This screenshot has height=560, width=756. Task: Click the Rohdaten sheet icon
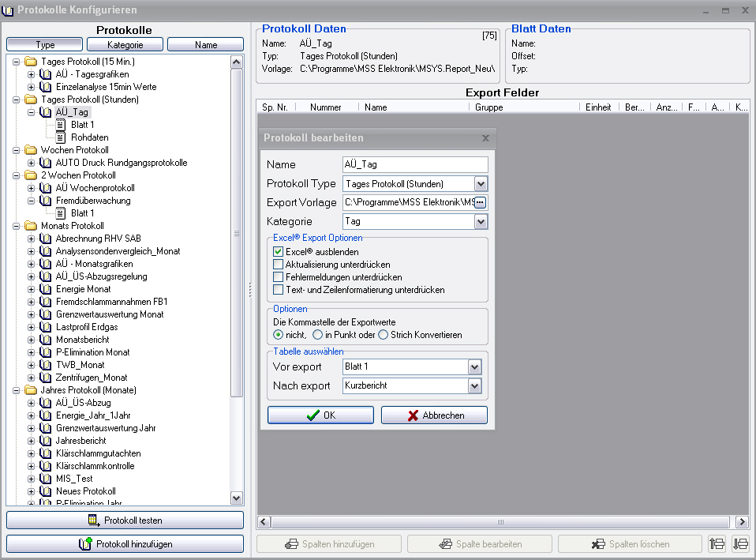61,137
